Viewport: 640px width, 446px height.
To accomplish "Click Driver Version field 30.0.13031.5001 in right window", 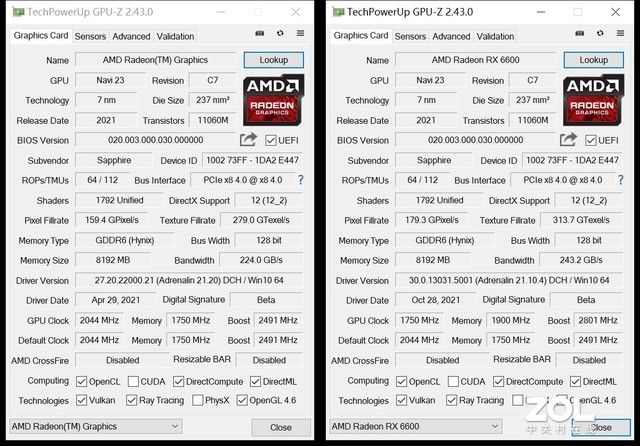I will 509,280.
